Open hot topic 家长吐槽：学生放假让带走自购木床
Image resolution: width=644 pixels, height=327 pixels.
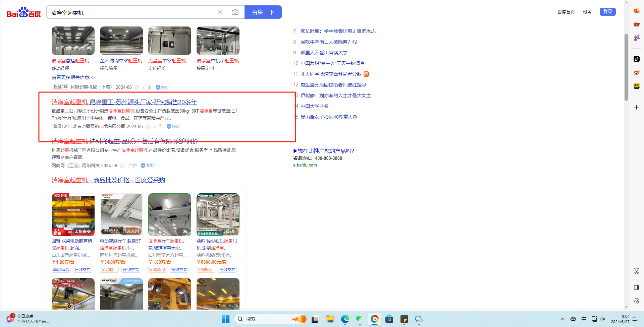(338, 31)
